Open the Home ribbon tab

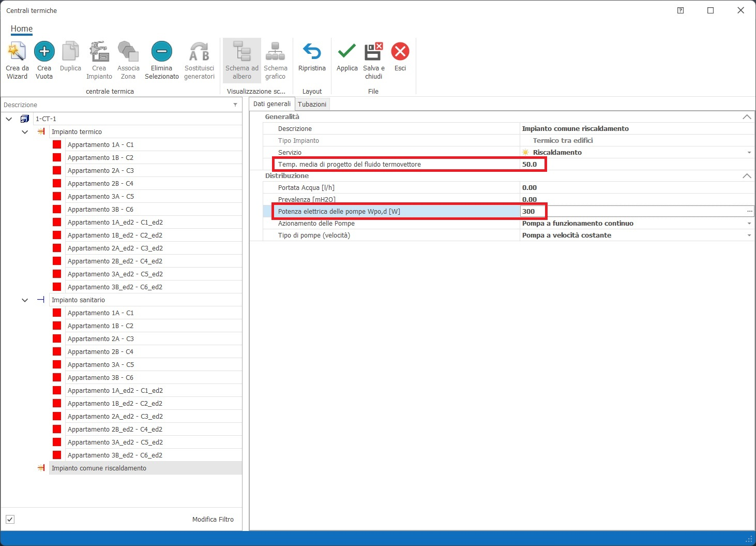pyautogui.click(x=22, y=29)
